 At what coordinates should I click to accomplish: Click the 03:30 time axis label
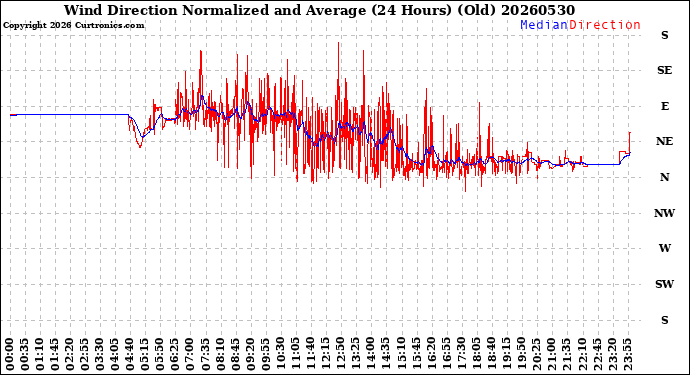100,354
